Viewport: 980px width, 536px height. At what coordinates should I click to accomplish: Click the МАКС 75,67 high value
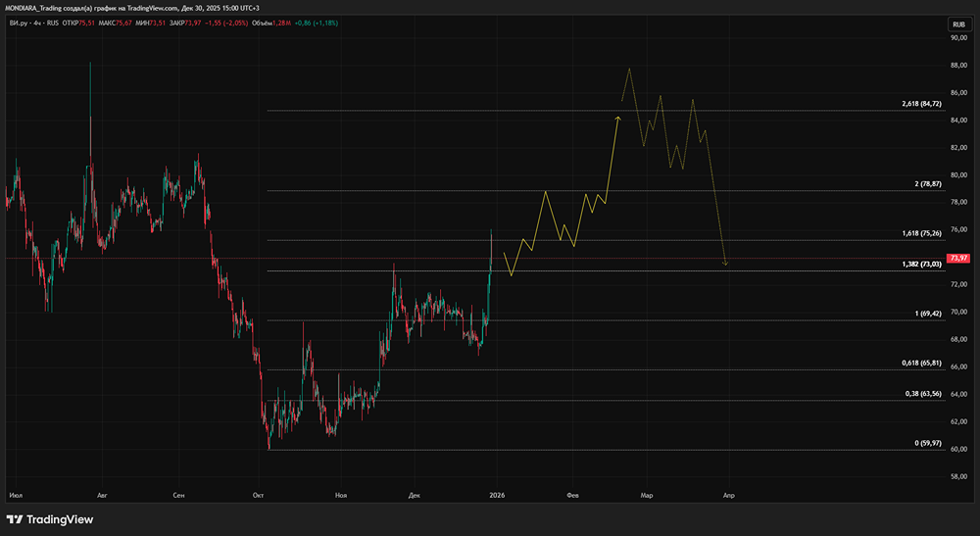(116, 24)
